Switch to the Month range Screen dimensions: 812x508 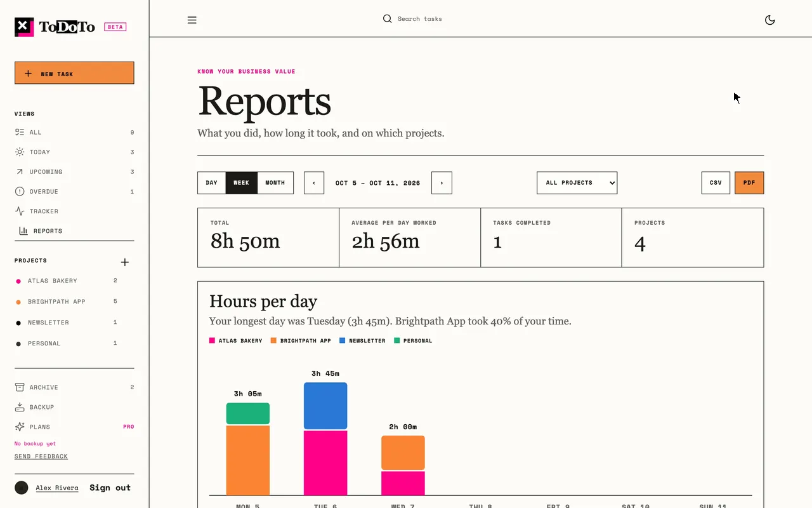click(x=275, y=183)
